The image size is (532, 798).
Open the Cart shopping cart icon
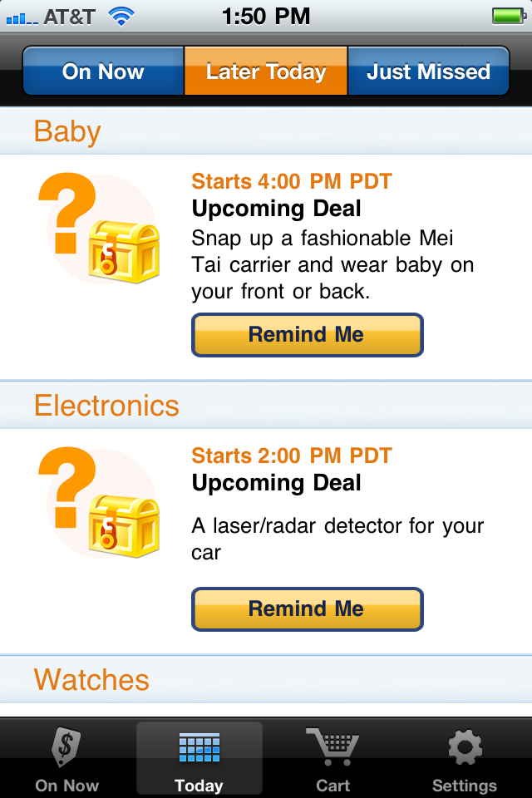click(x=333, y=746)
